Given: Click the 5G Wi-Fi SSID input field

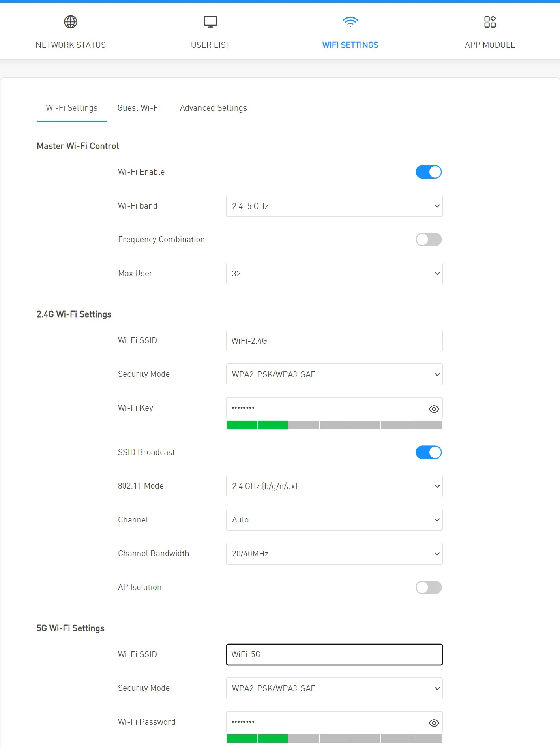Looking at the screenshot, I should [x=334, y=655].
